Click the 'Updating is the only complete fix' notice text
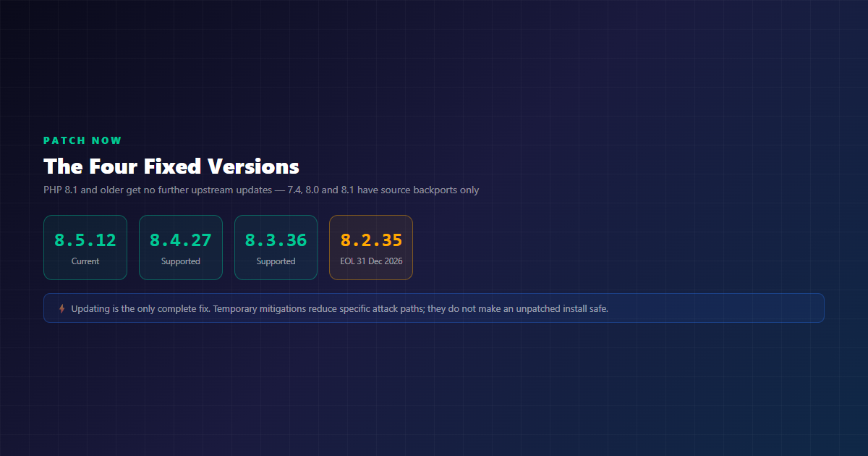 pyautogui.click(x=340, y=308)
